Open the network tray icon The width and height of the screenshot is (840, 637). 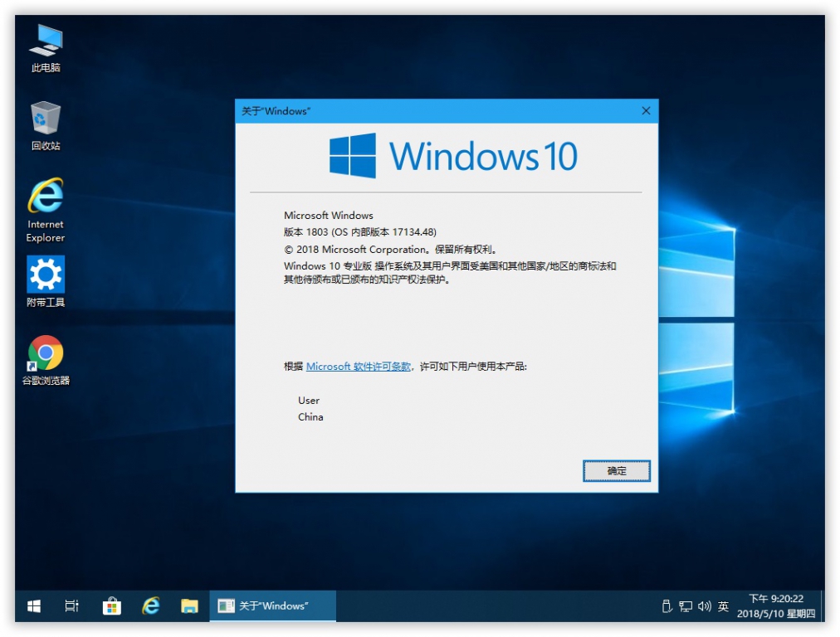(x=686, y=606)
